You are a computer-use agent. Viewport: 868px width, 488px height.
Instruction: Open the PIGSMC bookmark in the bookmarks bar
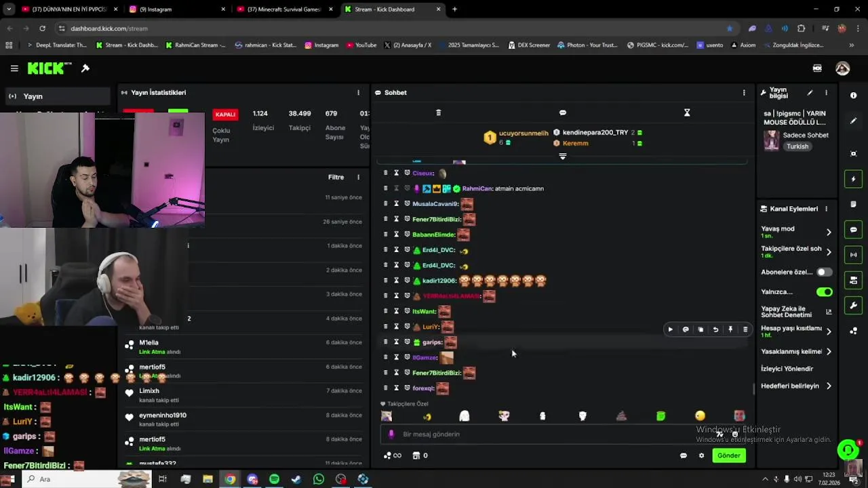point(657,45)
